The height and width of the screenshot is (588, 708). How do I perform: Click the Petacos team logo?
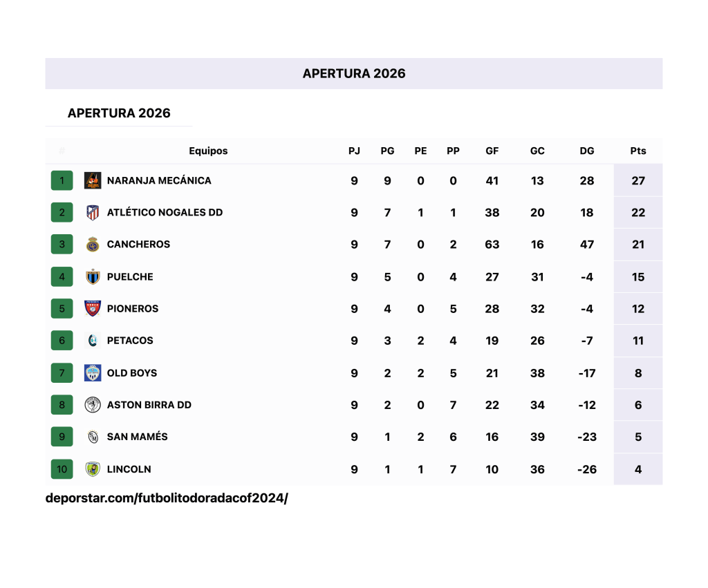click(93, 341)
